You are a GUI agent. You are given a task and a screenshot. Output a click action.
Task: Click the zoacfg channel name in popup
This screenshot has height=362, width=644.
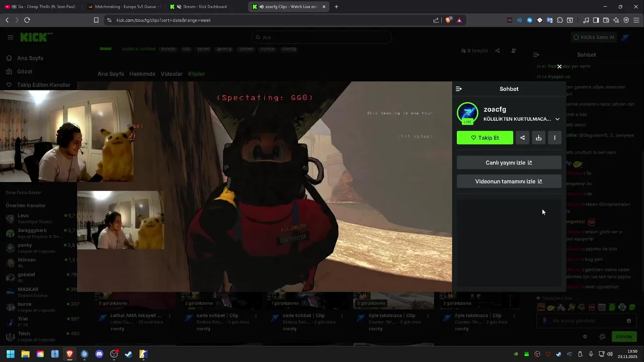coord(495,109)
